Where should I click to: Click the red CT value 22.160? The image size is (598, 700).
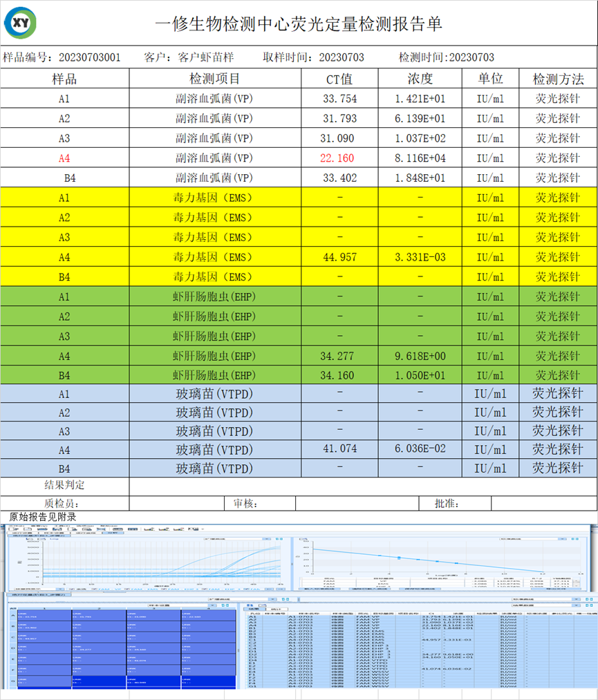[x=339, y=158]
